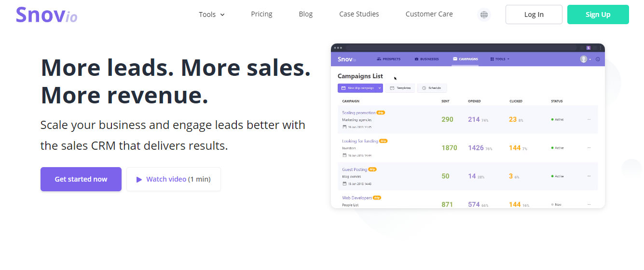Open the Web Developers campaign link
Image resolution: width=644 pixels, height=270 pixels.
pyautogui.click(x=357, y=198)
